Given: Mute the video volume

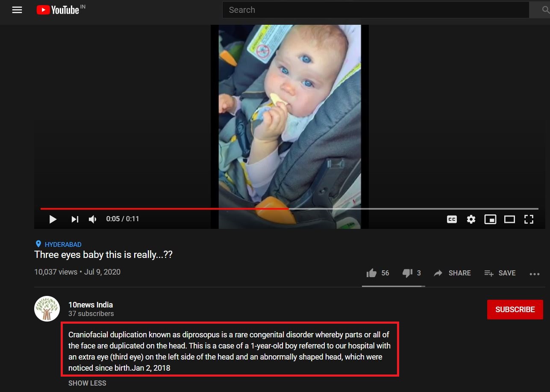Looking at the screenshot, I should [x=93, y=219].
